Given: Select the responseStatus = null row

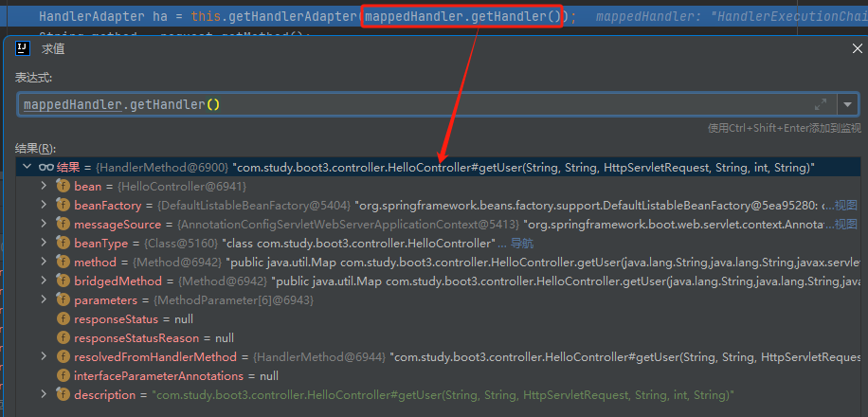Looking at the screenshot, I should pos(438,319).
